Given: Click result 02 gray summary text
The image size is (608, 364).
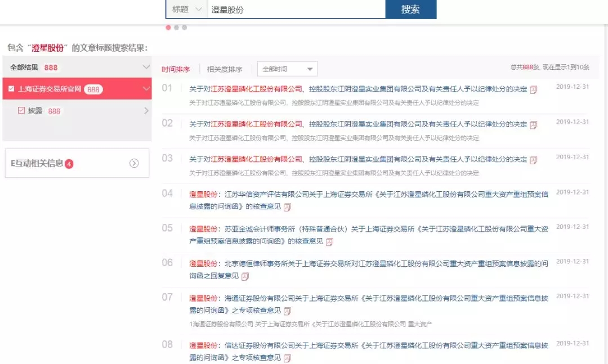Looking at the screenshot, I should (334, 138).
